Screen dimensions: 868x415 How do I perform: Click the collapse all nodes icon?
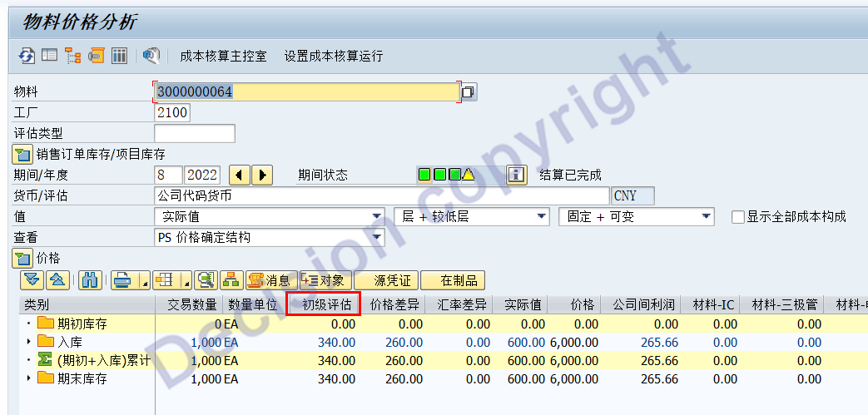(56, 280)
